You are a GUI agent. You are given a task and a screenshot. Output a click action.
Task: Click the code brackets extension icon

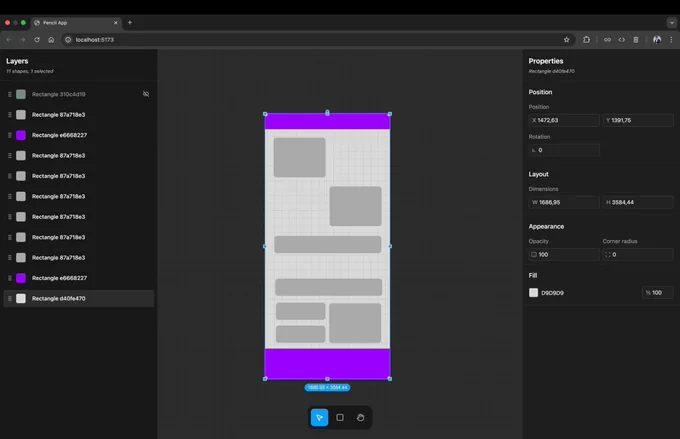[x=621, y=39]
